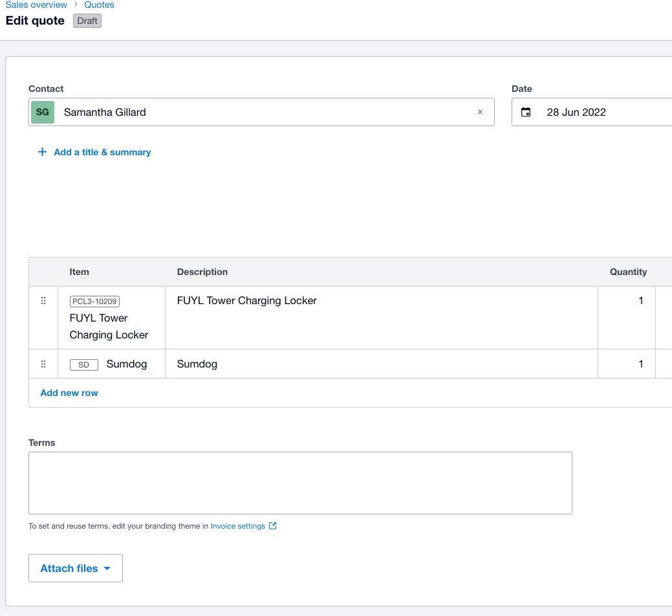
Task: Click the Quantity column header
Action: 628,272
